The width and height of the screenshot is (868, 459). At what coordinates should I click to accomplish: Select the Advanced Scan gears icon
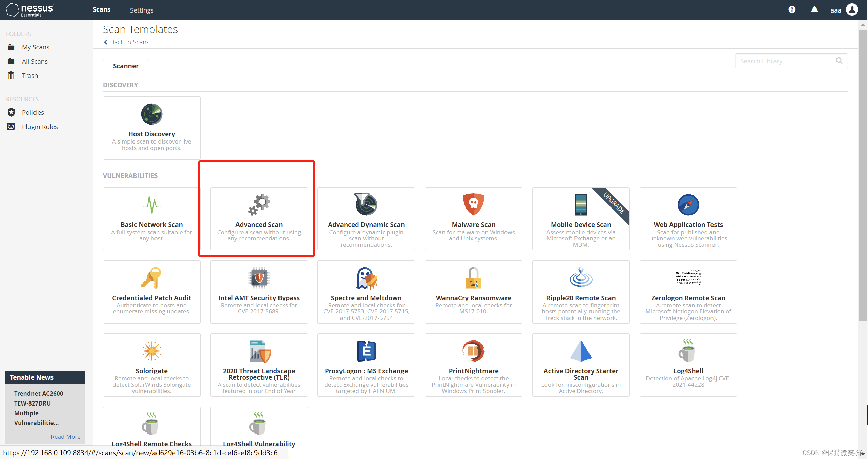259,204
